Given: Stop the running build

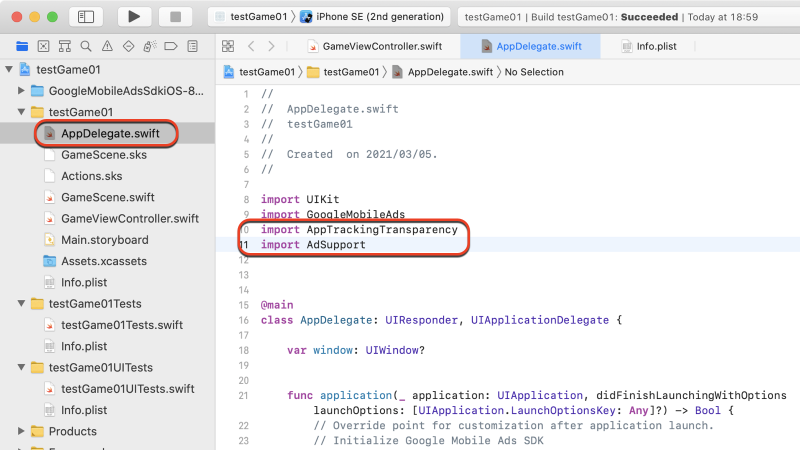Looking at the screenshot, I should coord(176,17).
